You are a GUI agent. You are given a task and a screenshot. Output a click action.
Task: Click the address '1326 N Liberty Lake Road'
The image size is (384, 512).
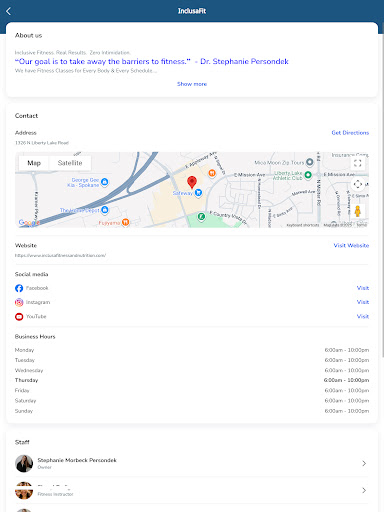tap(42, 143)
